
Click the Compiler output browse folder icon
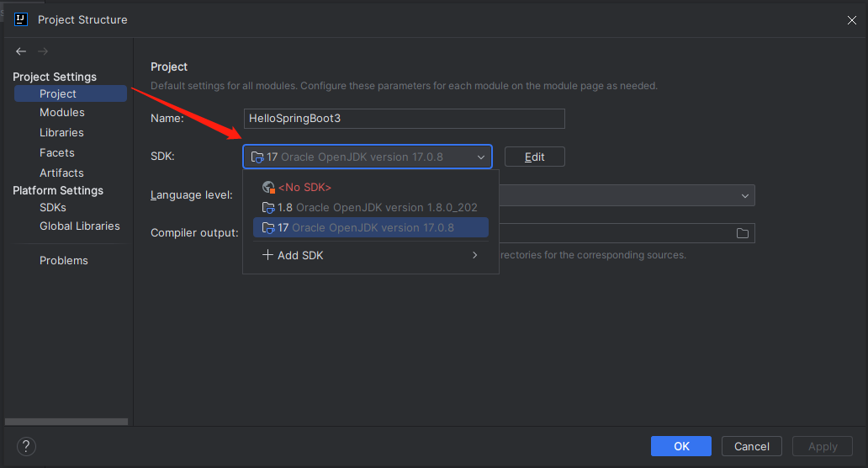(743, 233)
